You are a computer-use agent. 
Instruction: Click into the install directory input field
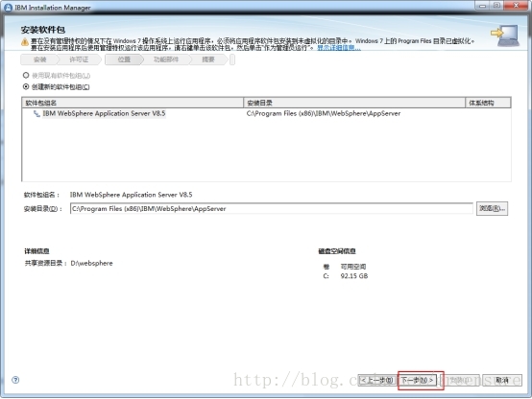[x=272, y=208]
